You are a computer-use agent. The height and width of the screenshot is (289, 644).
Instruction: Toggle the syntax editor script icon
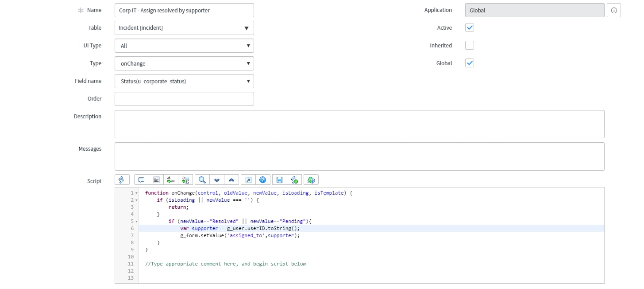tap(122, 180)
